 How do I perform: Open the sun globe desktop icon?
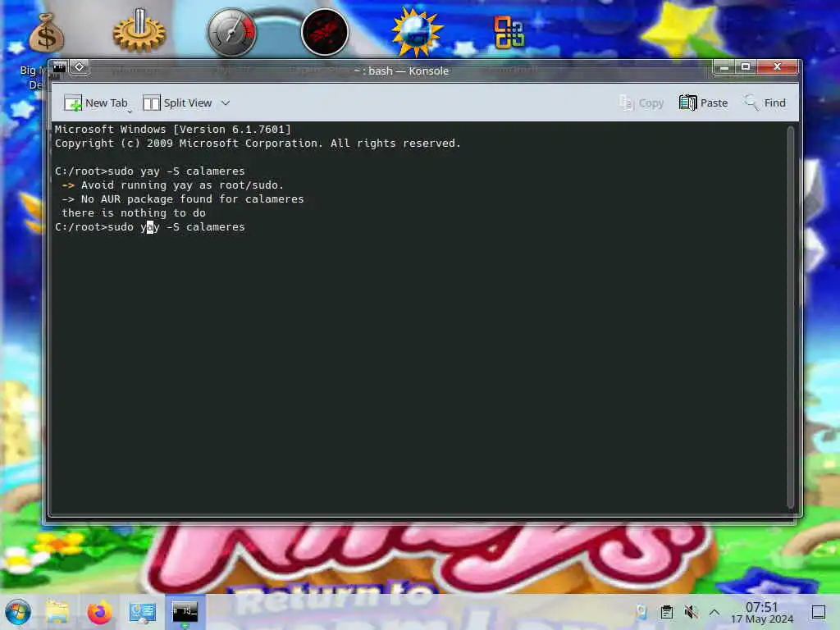tap(418, 32)
